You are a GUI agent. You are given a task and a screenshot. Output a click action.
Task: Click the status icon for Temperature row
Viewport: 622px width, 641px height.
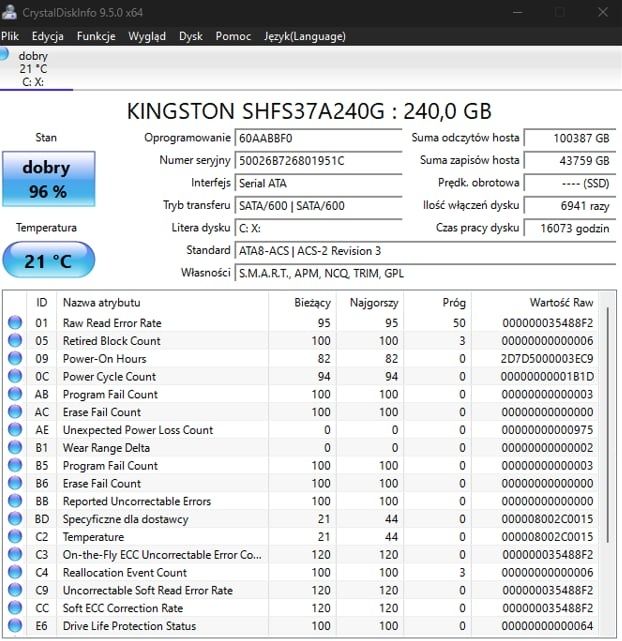pos(15,537)
